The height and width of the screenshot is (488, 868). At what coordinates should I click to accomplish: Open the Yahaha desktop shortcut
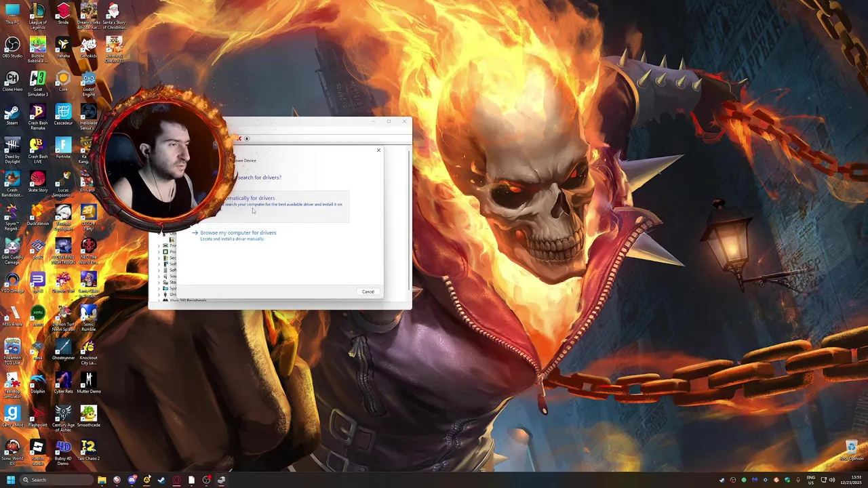pos(63,47)
